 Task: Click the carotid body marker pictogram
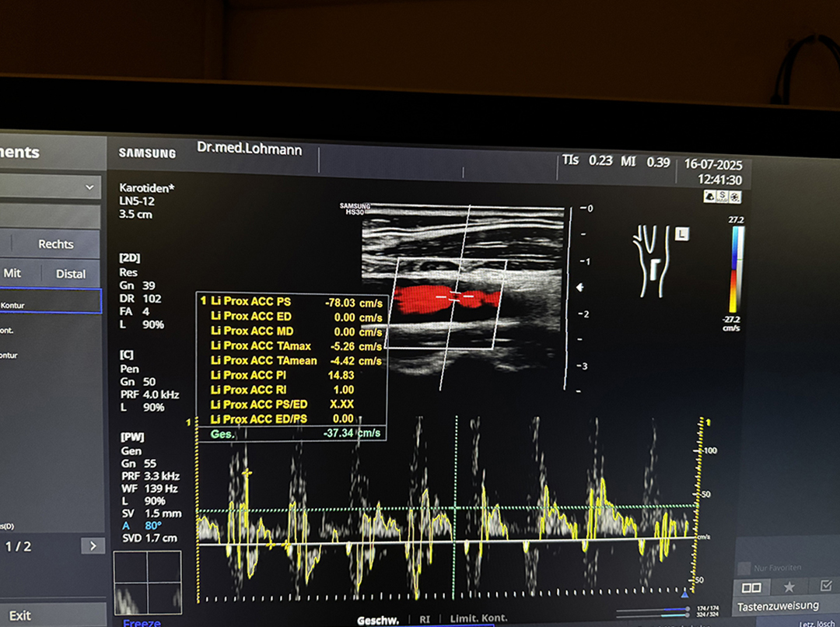pos(652,261)
